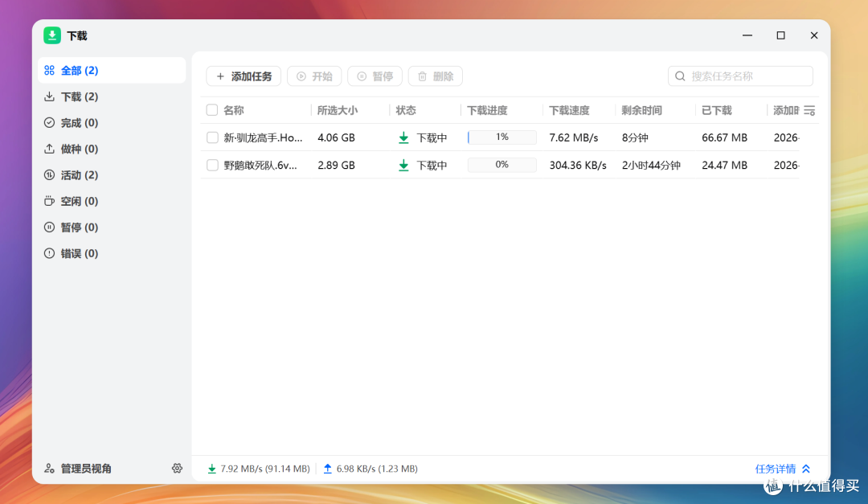The width and height of the screenshot is (868, 504).
Task: Click download status icon of 新·驯龙高手 row
Action: (x=403, y=138)
